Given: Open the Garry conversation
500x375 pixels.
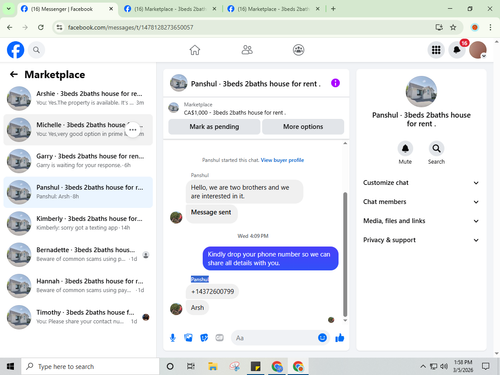Looking at the screenshot, I should pos(78,161).
